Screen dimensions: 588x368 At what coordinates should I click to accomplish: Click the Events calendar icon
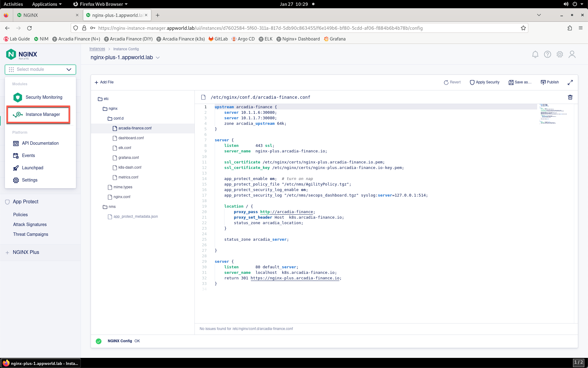pyautogui.click(x=16, y=155)
